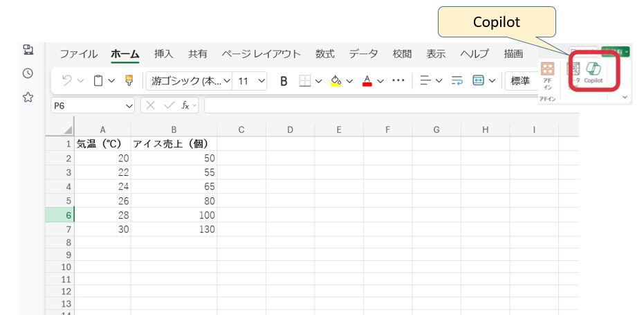
Task: Click the text alignment icon
Action: 425,81
